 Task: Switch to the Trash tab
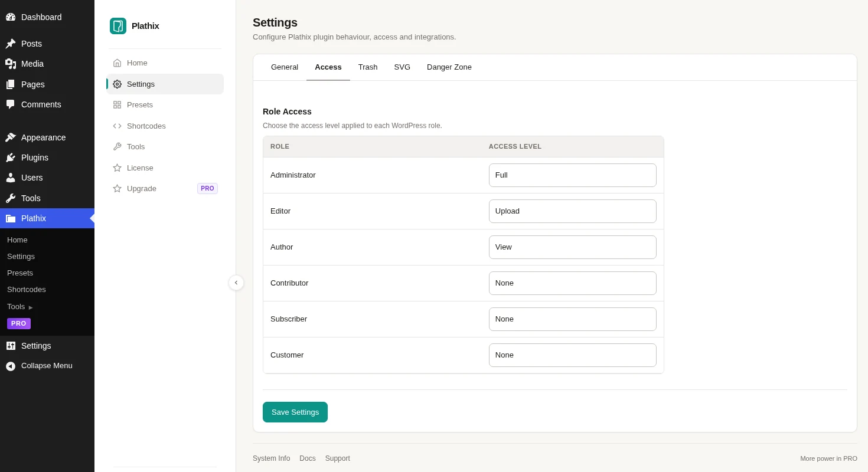pos(368,67)
